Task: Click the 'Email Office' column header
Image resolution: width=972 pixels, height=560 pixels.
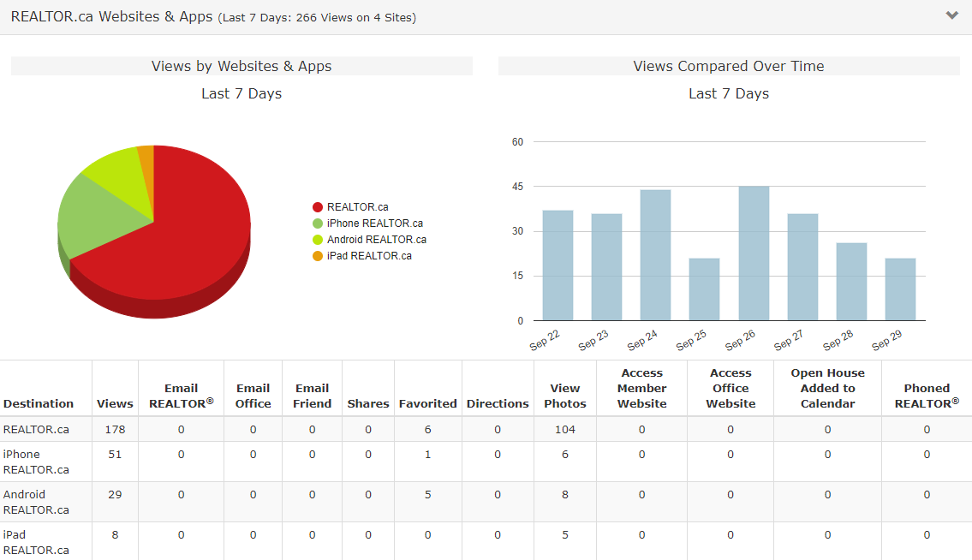Action: 253,396
